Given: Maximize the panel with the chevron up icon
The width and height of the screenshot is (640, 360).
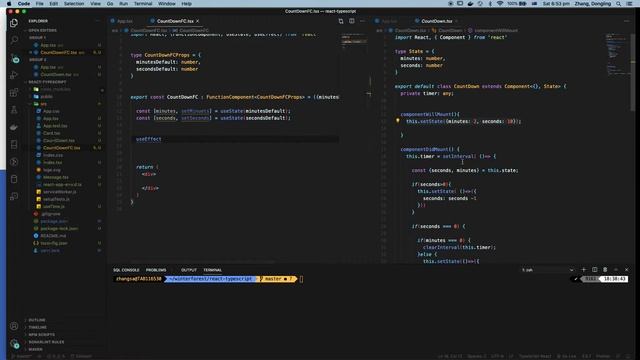Looking at the screenshot, I should pyautogui.click(x=616, y=270).
